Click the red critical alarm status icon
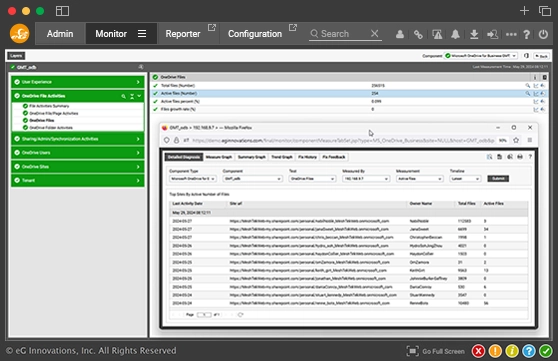 478,351
